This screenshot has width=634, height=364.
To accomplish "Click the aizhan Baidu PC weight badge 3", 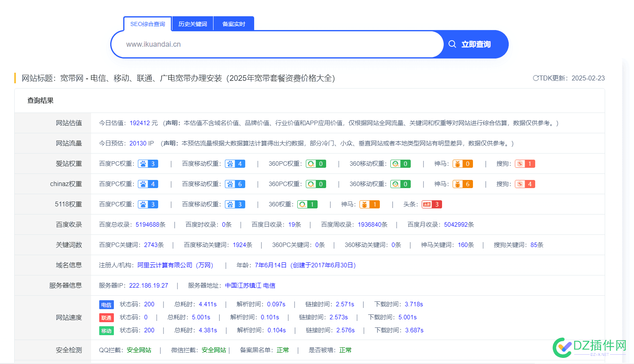I will tap(148, 164).
